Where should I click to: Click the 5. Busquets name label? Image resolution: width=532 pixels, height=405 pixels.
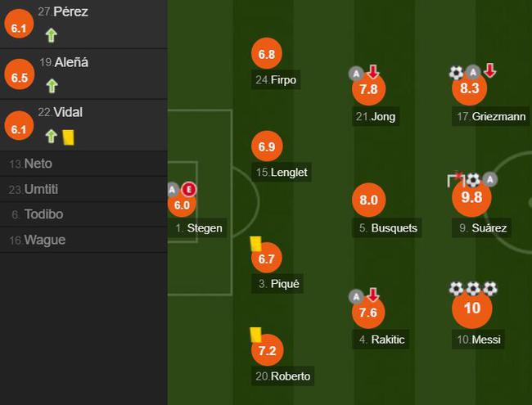click(x=387, y=228)
